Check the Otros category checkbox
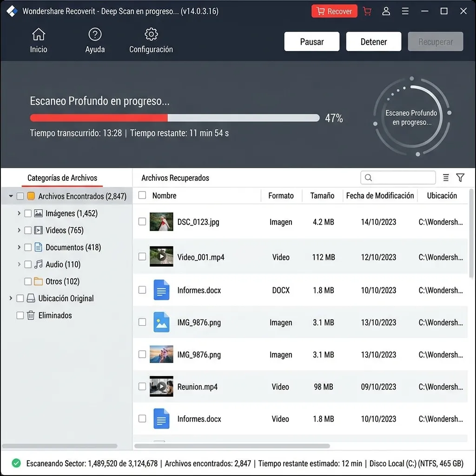 (27, 281)
